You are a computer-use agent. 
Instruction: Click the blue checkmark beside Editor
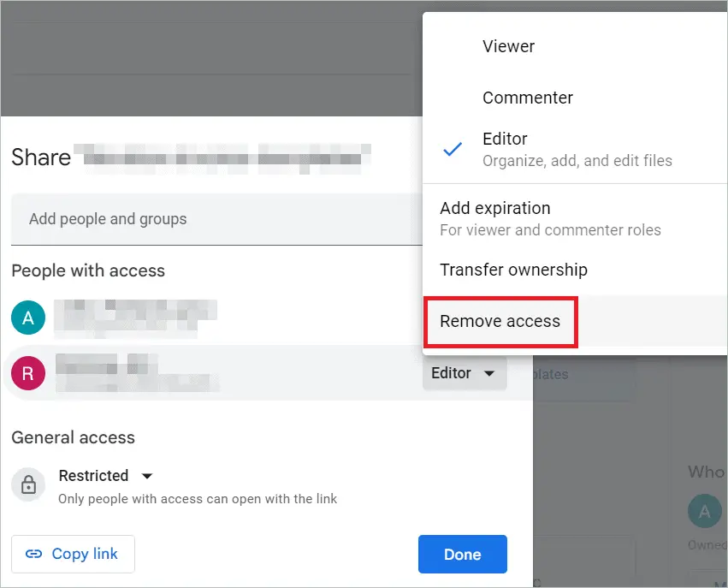pos(453,149)
